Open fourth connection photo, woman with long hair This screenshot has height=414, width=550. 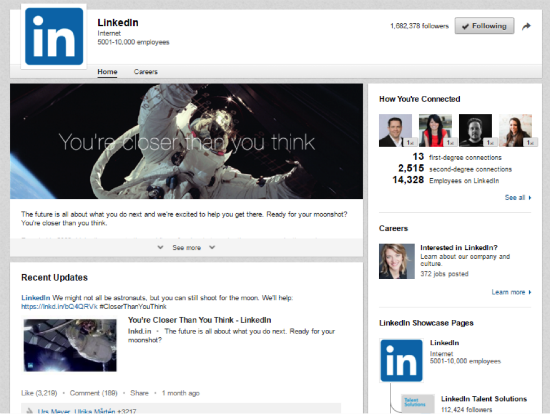coord(515,130)
